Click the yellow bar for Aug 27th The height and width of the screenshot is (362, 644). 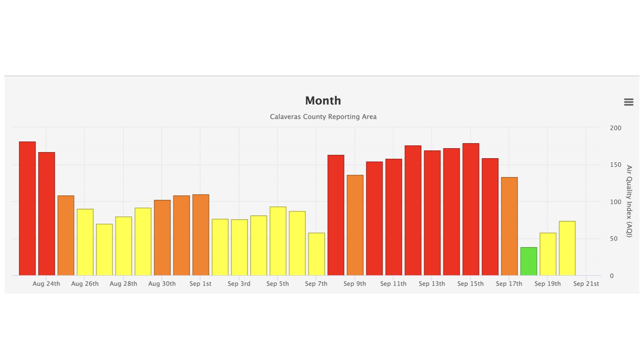click(x=104, y=250)
